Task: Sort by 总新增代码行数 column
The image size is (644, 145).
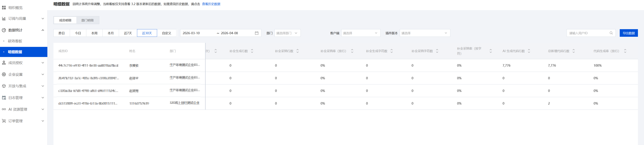Action: pyautogui.click(x=574, y=51)
